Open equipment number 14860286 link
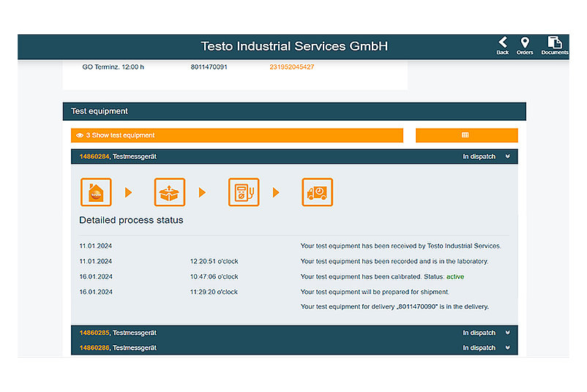This screenshot has height=392, width=587. click(94, 347)
